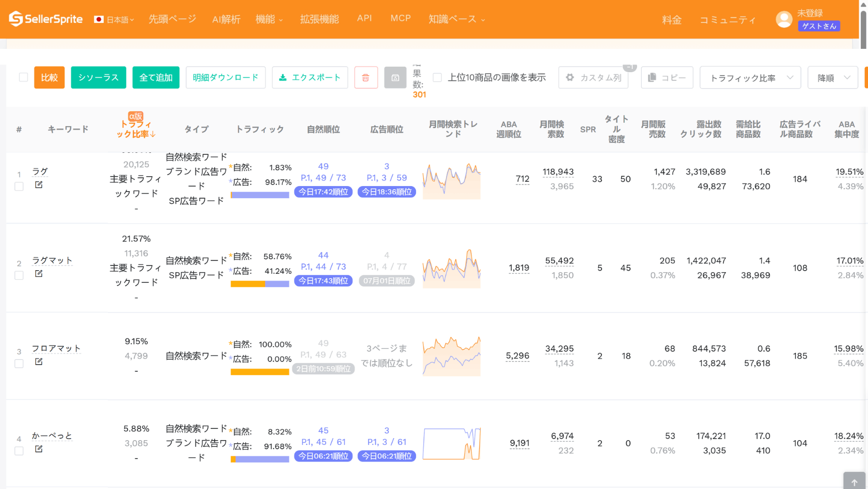
Task: Check the row checkbox for フロアマット
Action: point(19,364)
